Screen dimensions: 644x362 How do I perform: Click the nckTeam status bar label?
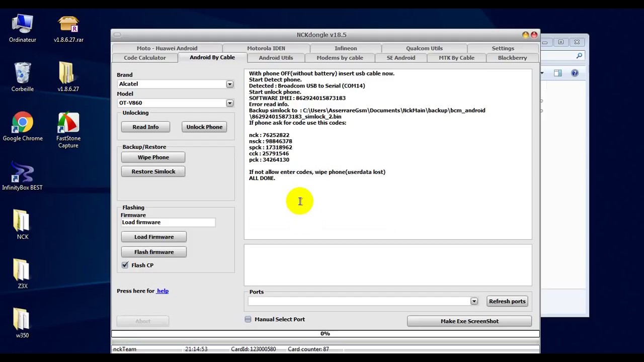[x=125, y=349]
